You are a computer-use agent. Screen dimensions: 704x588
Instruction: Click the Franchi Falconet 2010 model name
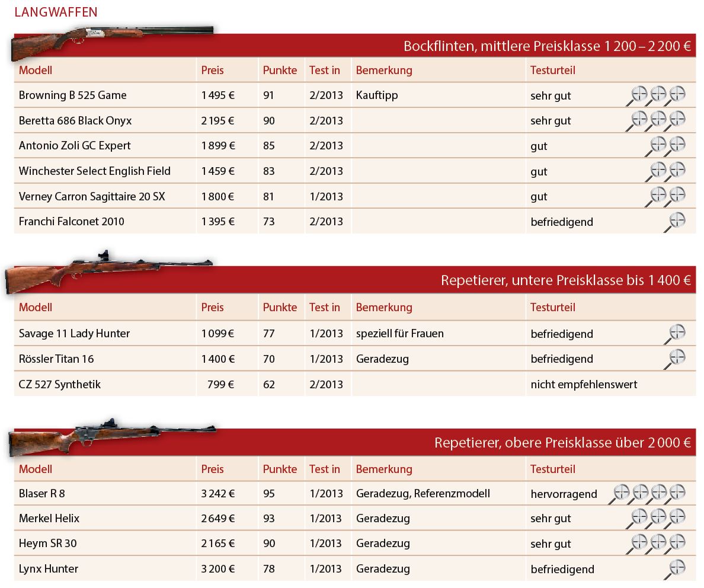point(71,222)
